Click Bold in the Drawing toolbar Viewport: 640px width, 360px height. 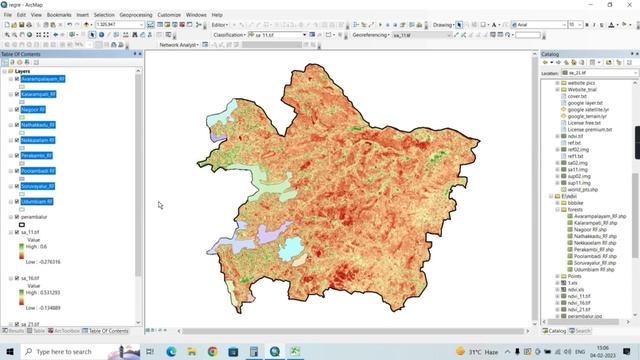coord(587,25)
